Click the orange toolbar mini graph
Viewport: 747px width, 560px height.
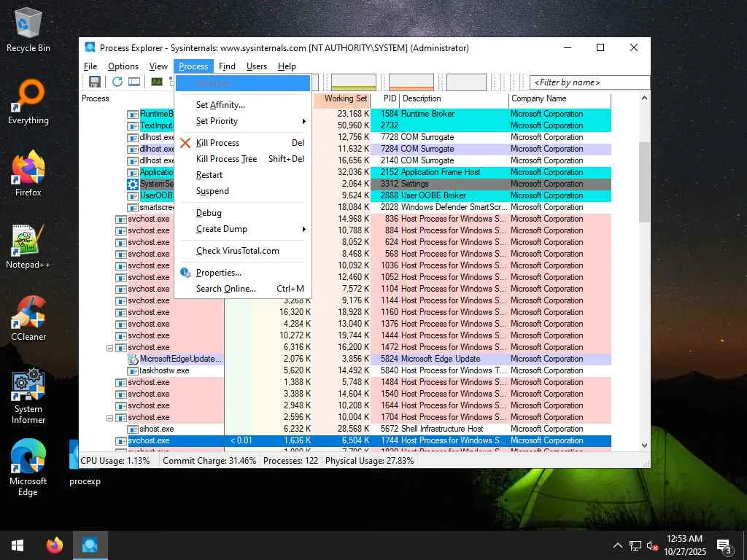point(411,82)
